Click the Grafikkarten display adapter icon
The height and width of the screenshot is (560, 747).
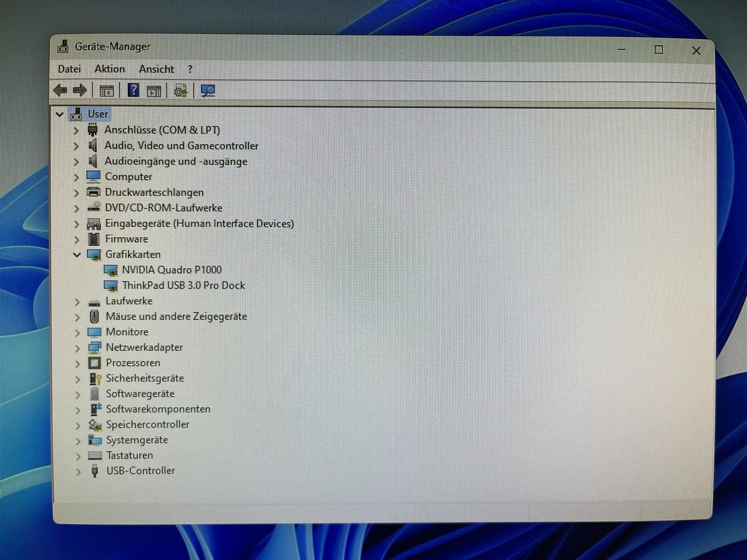point(94,255)
